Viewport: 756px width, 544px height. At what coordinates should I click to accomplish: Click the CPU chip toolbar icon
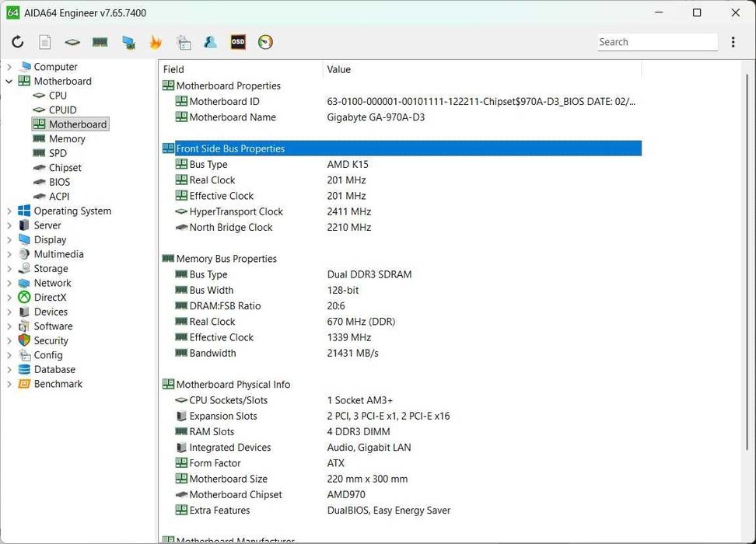pyautogui.click(x=72, y=42)
